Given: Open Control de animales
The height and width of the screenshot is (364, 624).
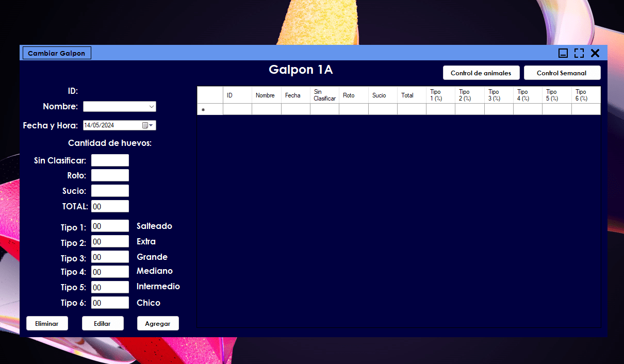Looking at the screenshot, I should 481,73.
